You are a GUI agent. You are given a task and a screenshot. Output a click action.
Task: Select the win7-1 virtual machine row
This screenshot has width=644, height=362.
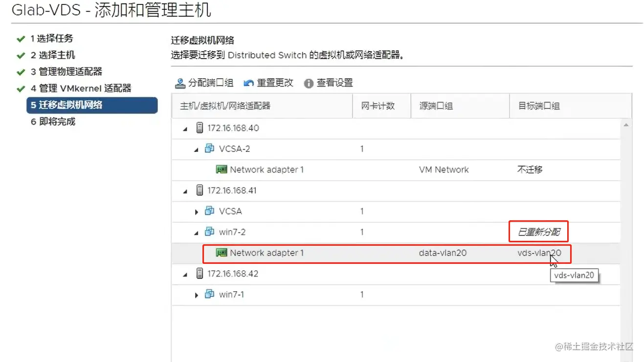pyautogui.click(x=396, y=294)
